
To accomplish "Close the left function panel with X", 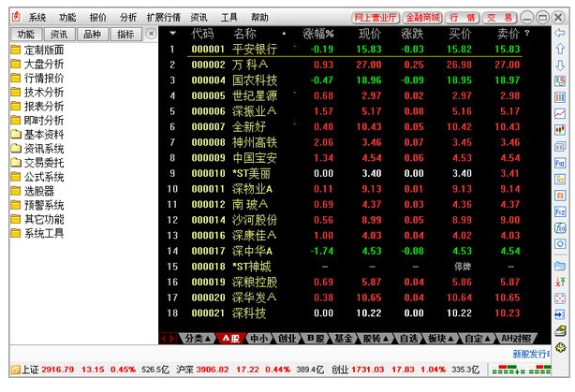I will pyautogui.click(x=151, y=34).
